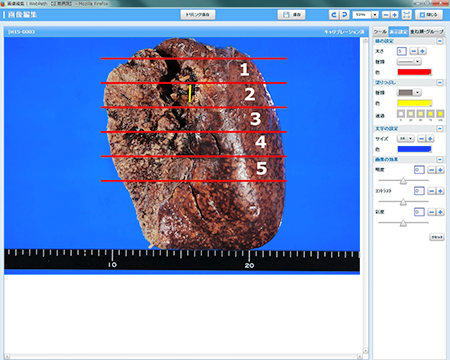Zoom in with the toolbar plus button

click(x=394, y=15)
